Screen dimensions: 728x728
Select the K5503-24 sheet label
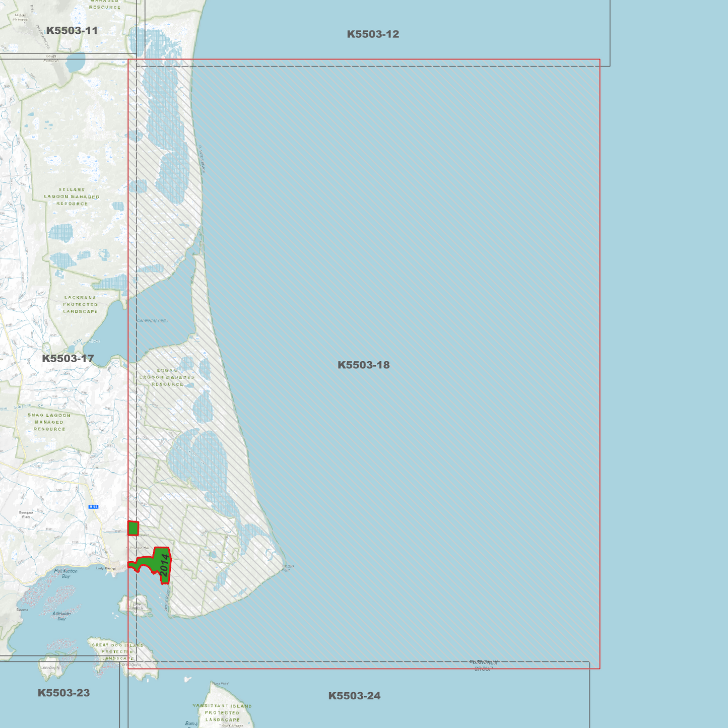pyautogui.click(x=354, y=696)
